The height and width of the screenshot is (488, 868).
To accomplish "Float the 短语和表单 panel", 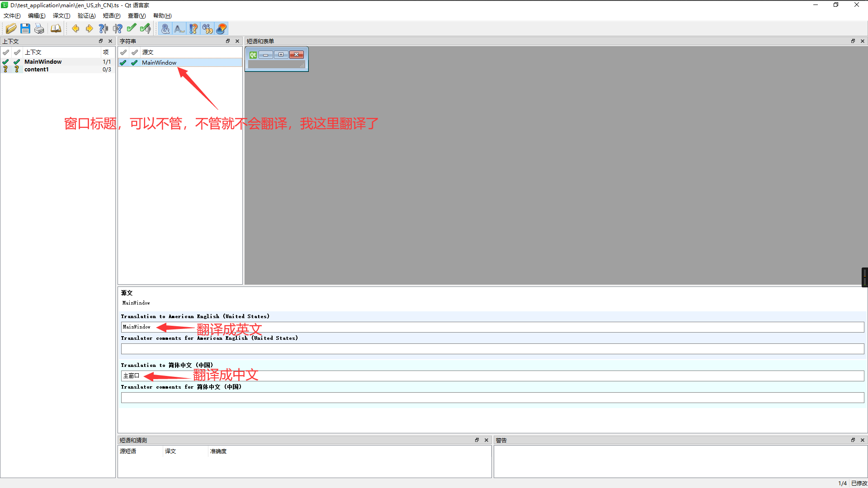I will [x=853, y=41].
